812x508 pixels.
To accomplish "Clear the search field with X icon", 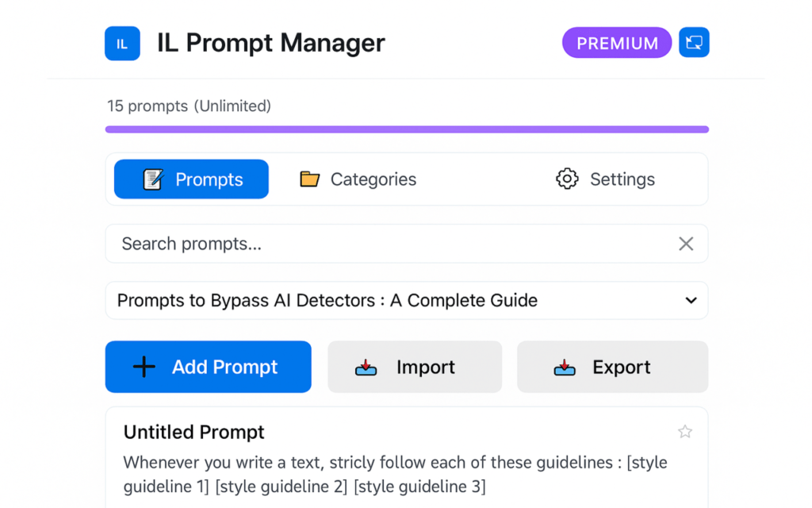I will coord(686,244).
